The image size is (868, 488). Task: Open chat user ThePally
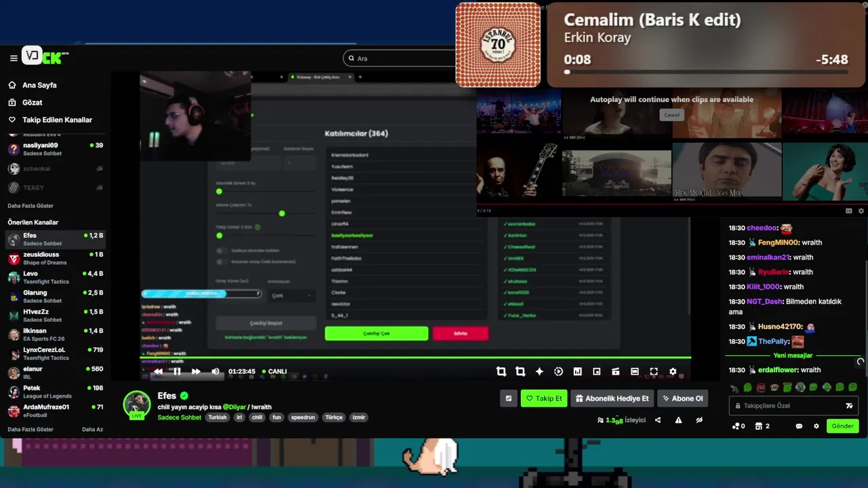(x=774, y=342)
